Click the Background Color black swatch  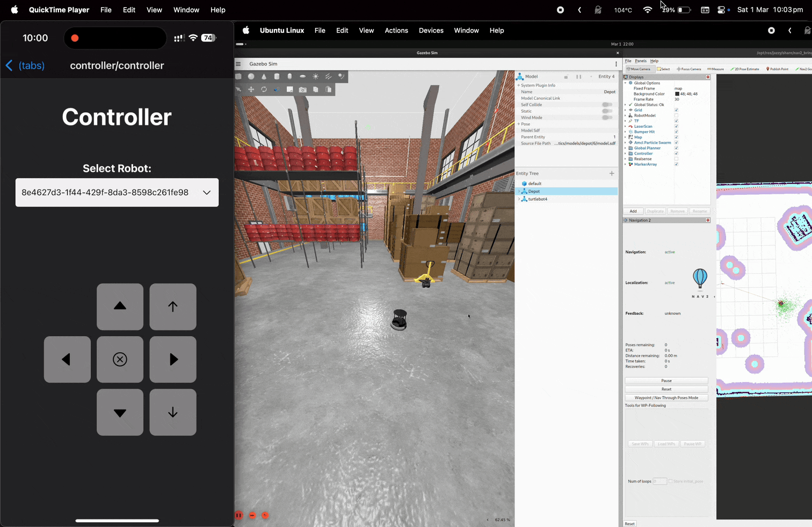[x=677, y=94]
